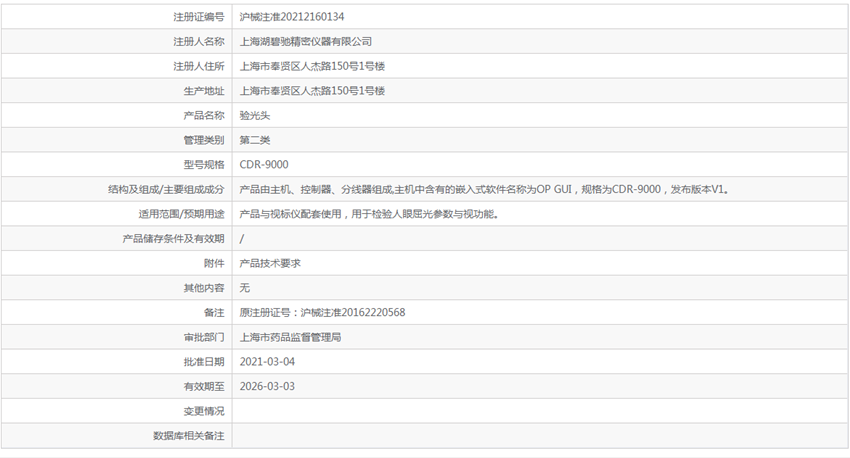Select company name 上海湖碧驰精密仪器有限公司
Viewport: 850px width, 458px height.
(x=306, y=42)
